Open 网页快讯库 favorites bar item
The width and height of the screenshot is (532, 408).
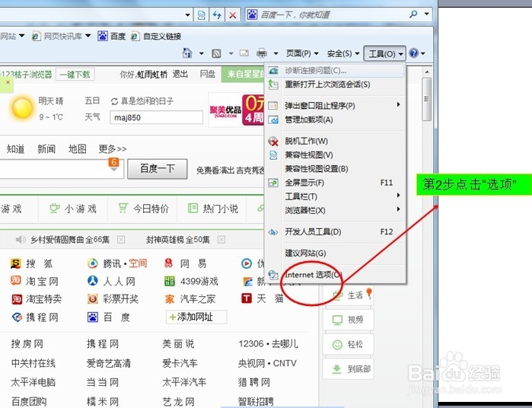(x=61, y=36)
